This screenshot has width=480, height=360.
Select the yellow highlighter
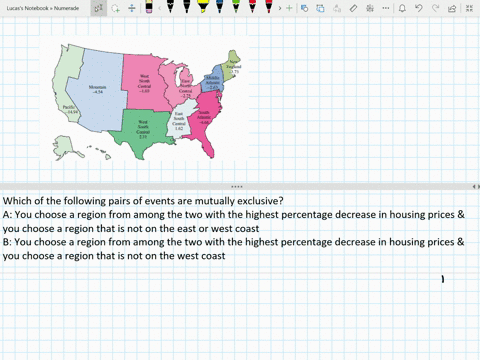point(203,7)
